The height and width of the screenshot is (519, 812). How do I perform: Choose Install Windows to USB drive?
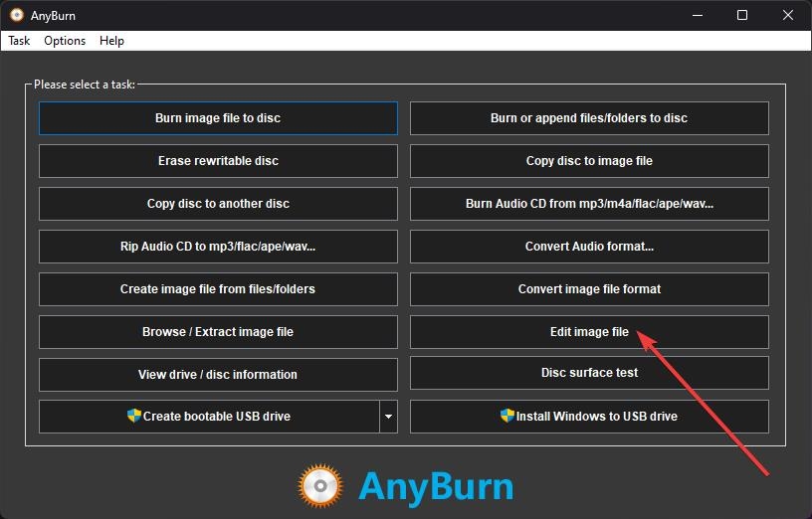click(589, 417)
